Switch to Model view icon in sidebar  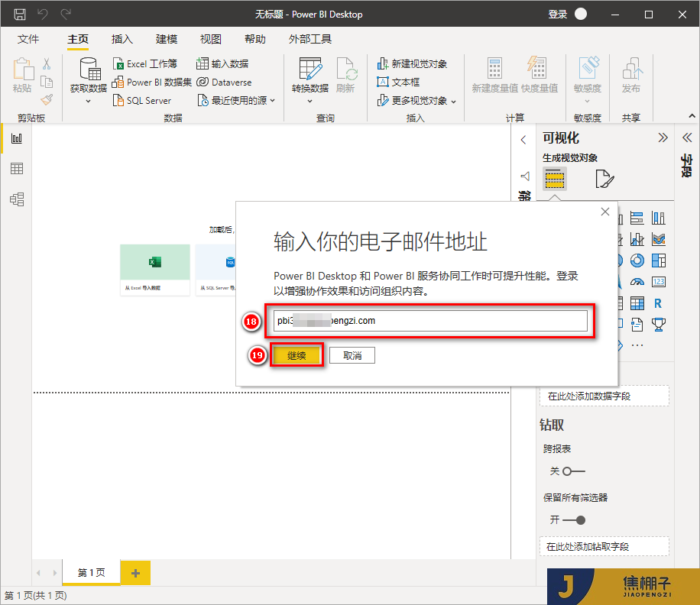click(17, 199)
